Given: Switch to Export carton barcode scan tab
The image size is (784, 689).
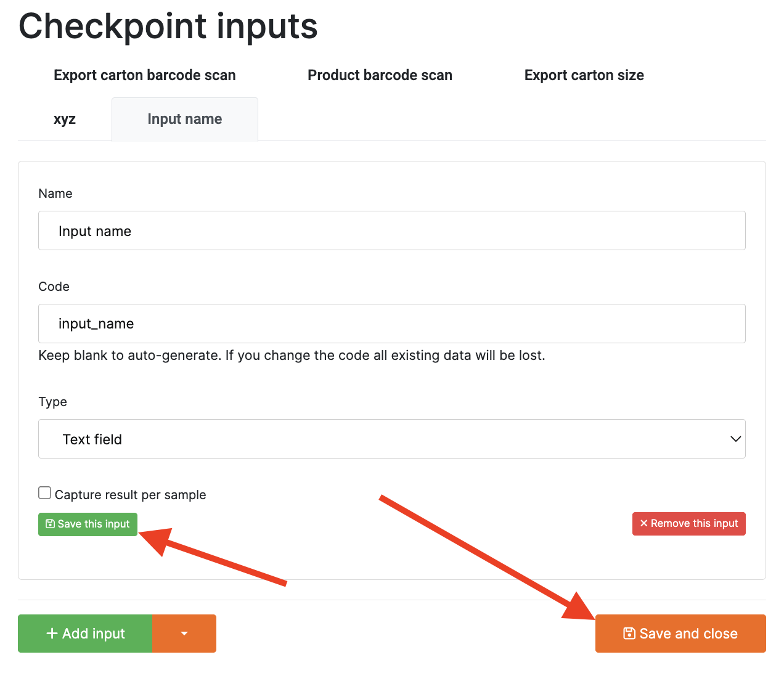Looking at the screenshot, I should pos(145,75).
